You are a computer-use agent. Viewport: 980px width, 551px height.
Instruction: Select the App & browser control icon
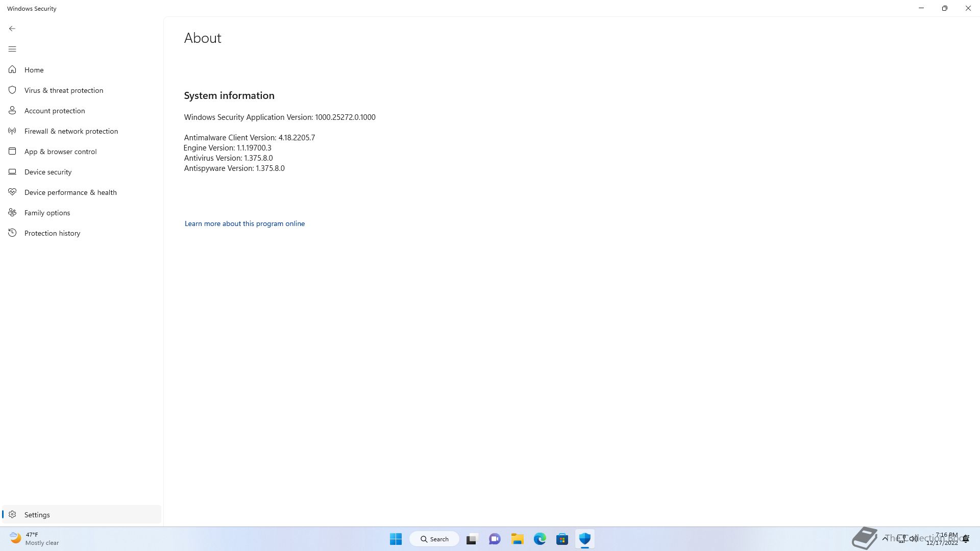point(12,151)
